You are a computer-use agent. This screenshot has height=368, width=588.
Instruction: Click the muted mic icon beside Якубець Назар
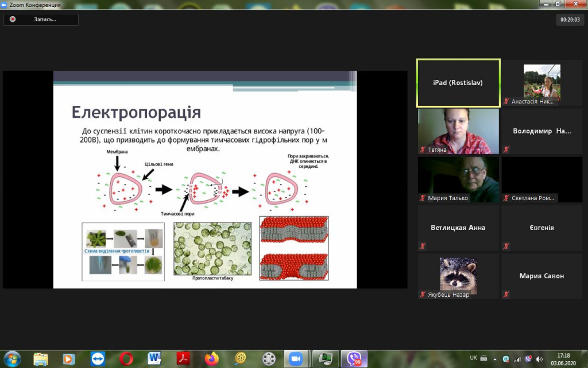[x=423, y=295]
